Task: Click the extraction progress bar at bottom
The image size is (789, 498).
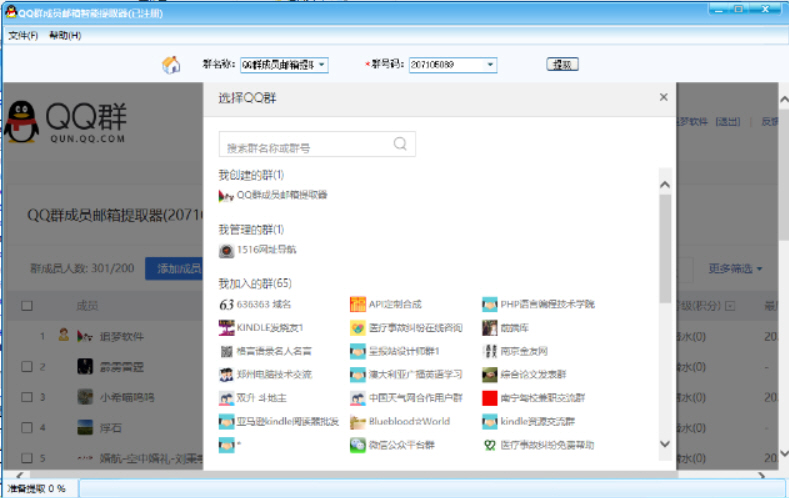Action: point(432,488)
